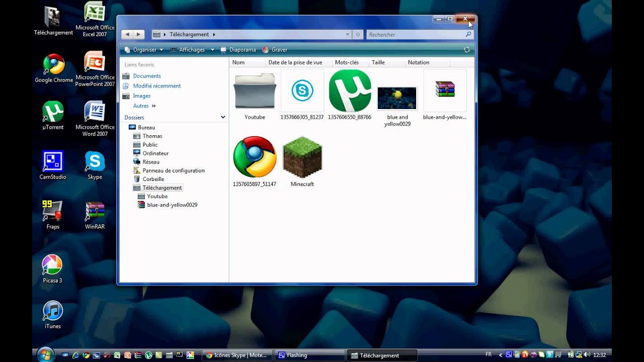
Task: Expand the Autres favorite links chevron
Action: pos(153,106)
